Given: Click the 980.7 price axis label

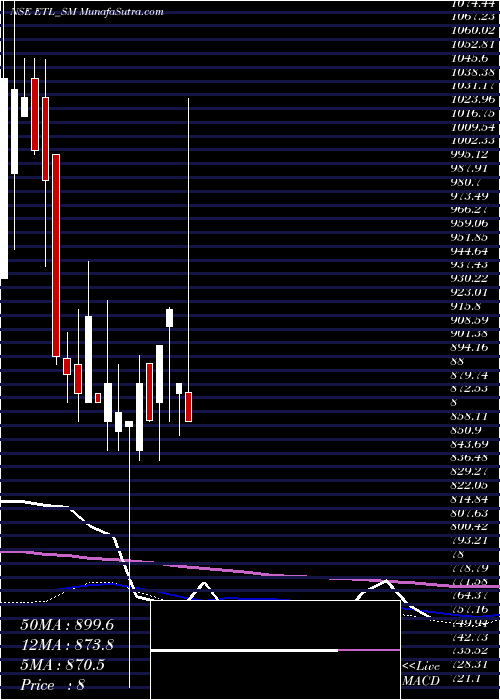Looking at the screenshot, I should [464, 182].
